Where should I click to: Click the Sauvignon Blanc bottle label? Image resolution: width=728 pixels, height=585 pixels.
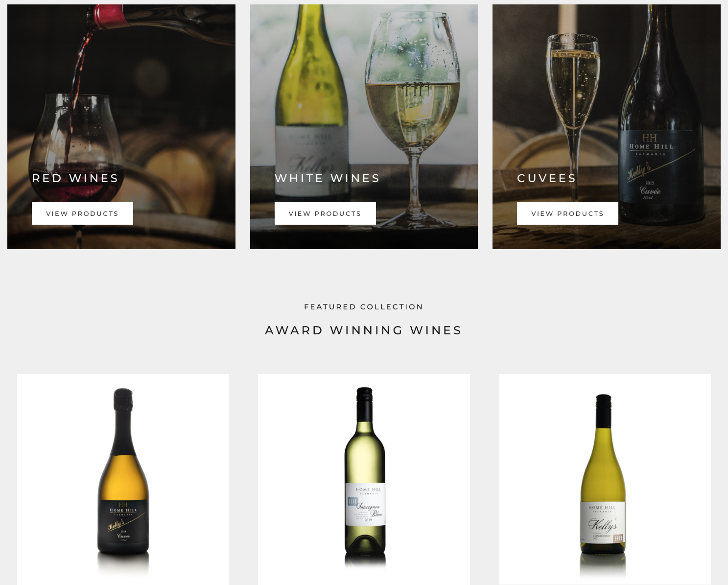click(x=365, y=505)
